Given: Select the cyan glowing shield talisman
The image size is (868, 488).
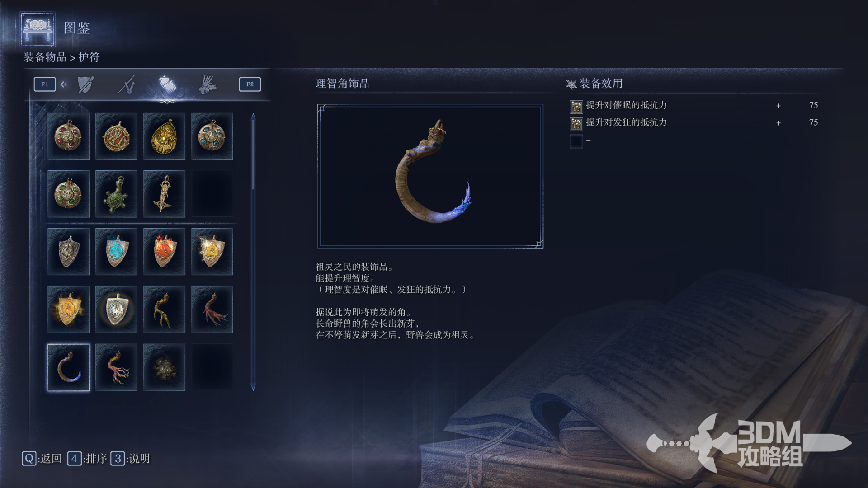Looking at the screenshot, I should coord(116,252).
